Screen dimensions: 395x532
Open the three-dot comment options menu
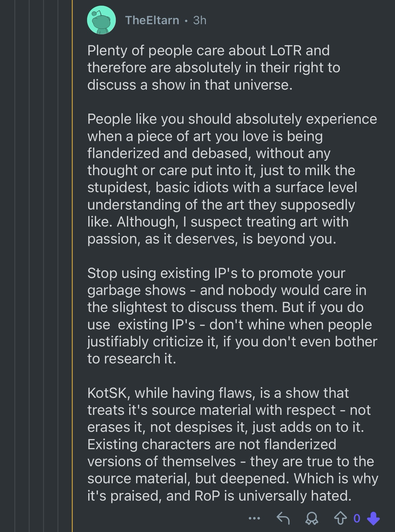[x=254, y=518]
